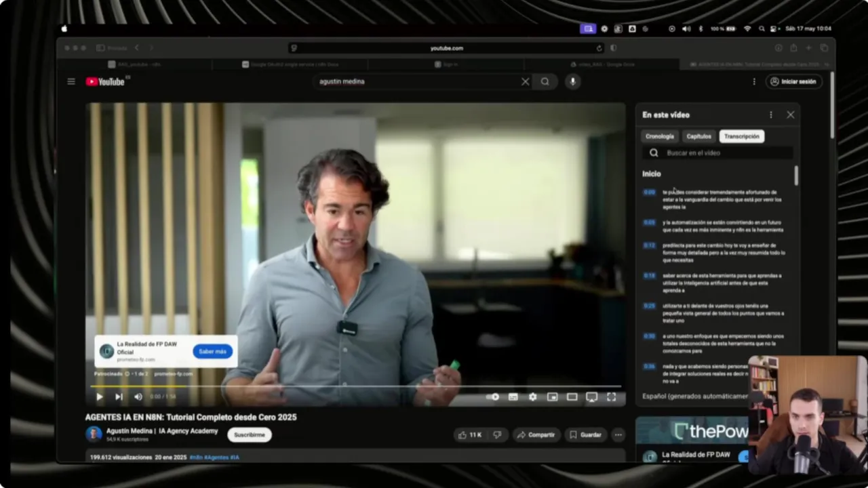Screen dimensions: 868x488
Task: Start voice search with the microphone
Action: coord(573,81)
